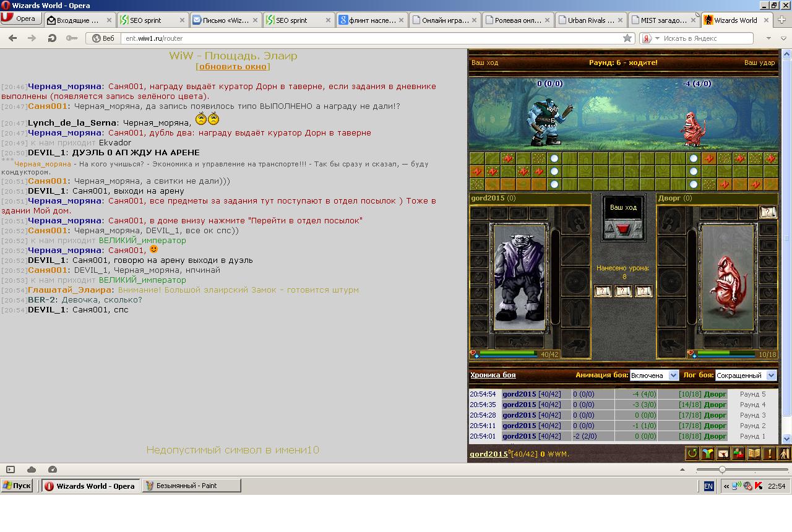This screenshot has width=792, height=532.
Task: Toggle the Opera side panel icon in status bar
Action: pyautogui.click(x=11, y=470)
